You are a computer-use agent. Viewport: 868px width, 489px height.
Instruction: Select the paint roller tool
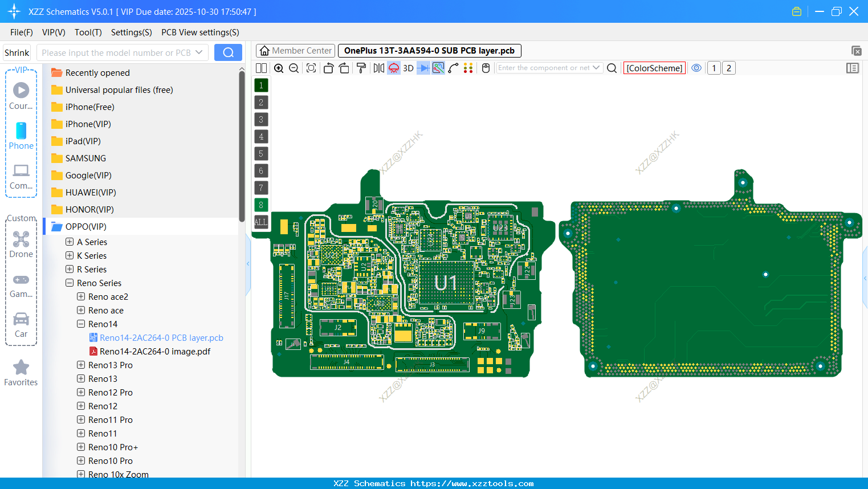coord(361,68)
